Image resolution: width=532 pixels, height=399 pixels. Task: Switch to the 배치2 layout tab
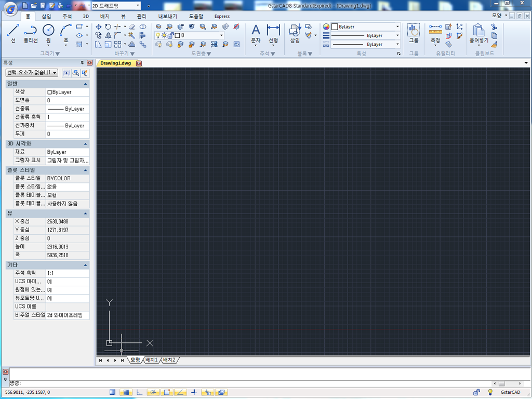tap(169, 360)
